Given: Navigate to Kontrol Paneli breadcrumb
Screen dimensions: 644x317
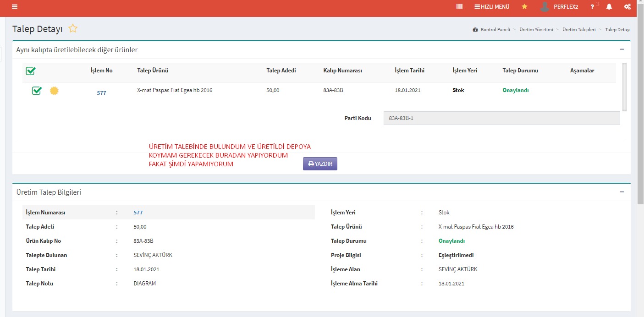Looking at the screenshot, I should (495, 29).
